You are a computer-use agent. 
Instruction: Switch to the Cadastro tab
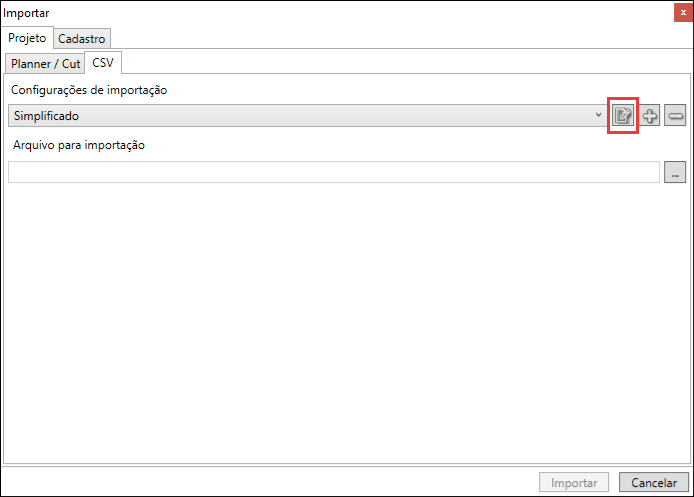(82, 39)
